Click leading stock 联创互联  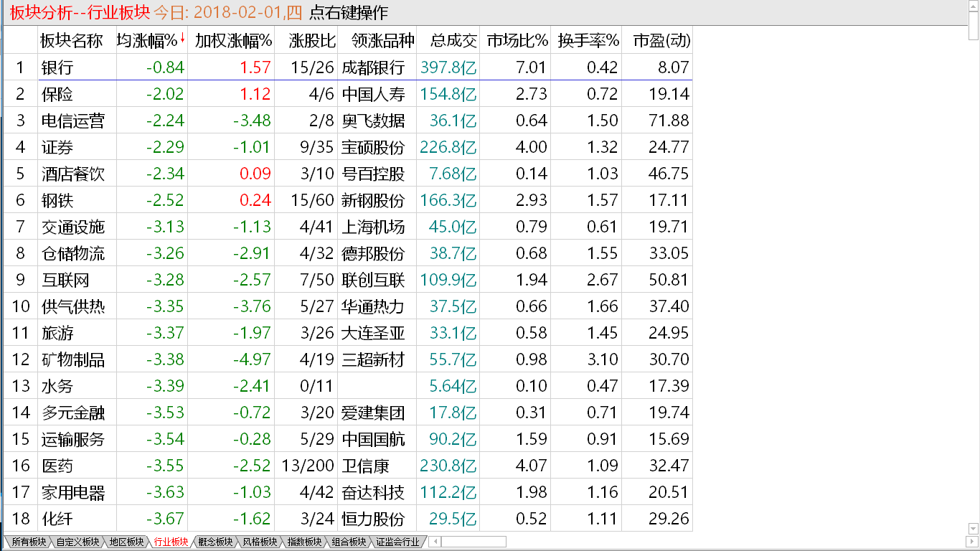click(373, 280)
